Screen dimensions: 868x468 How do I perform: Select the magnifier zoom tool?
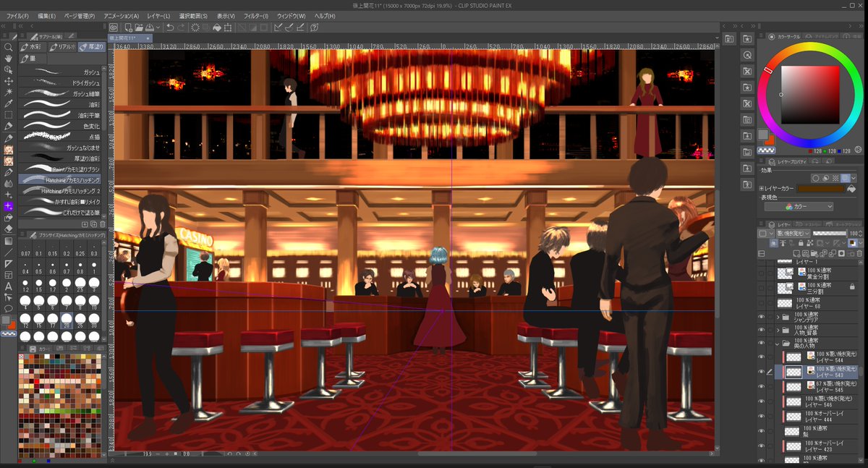[x=9, y=47]
